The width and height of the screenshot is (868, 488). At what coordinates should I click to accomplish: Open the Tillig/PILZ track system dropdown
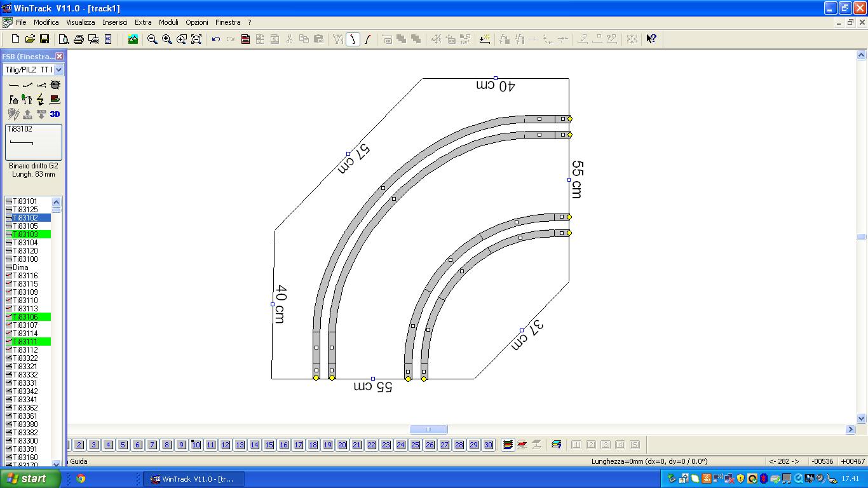point(58,70)
